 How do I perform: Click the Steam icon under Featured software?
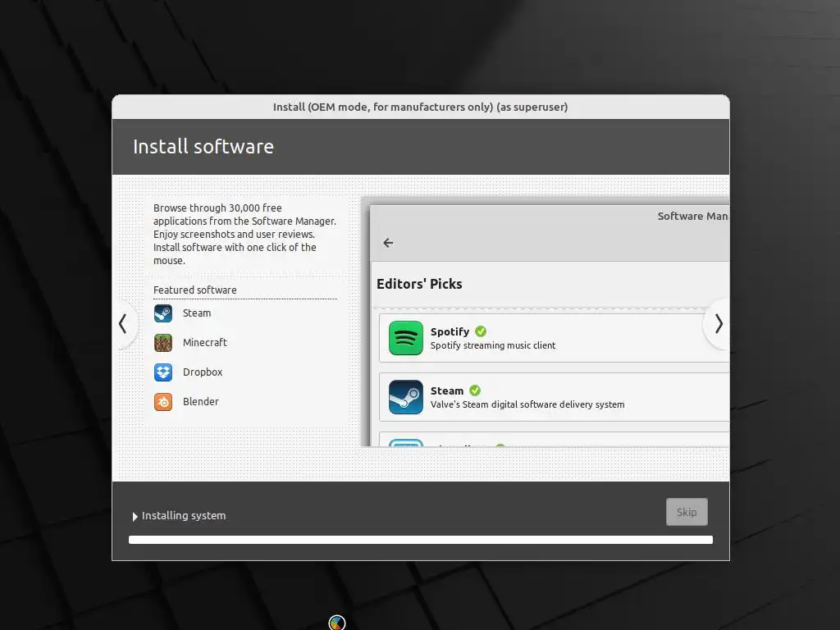163,313
